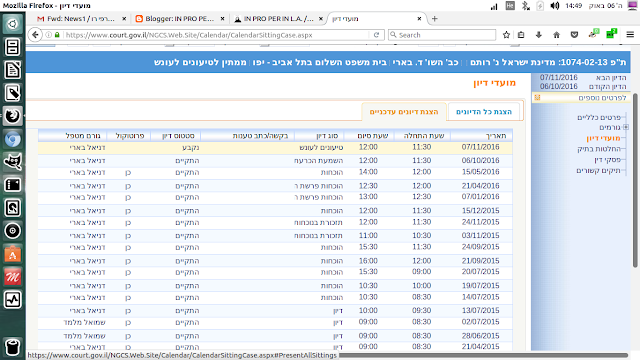Expand the גורמים tree node
Viewport: 640px width, 360px height.
[626, 127]
